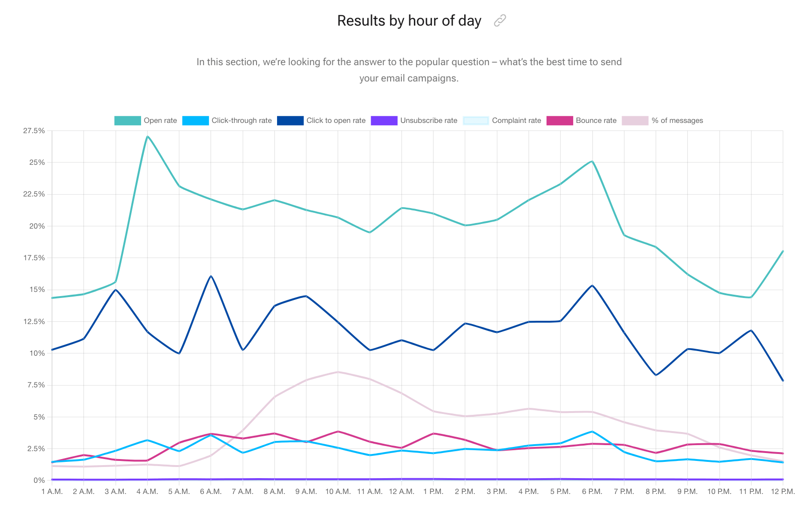Show or hide Complaint rate label
This screenshot has width=812, height=514.
tap(516, 121)
